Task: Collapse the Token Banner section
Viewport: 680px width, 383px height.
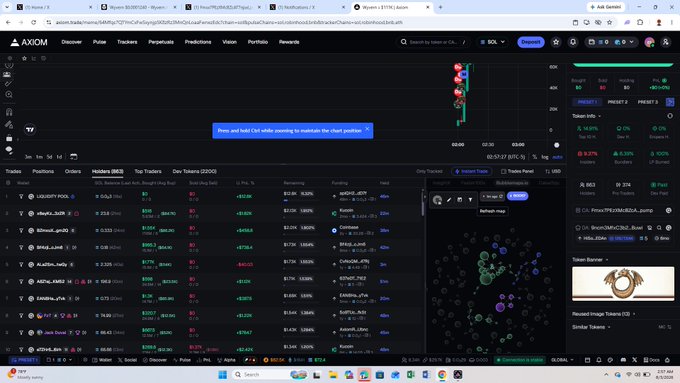Action: 590,259
